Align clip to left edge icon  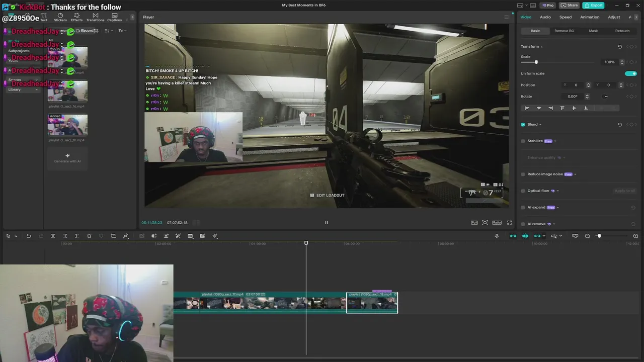(x=527, y=108)
